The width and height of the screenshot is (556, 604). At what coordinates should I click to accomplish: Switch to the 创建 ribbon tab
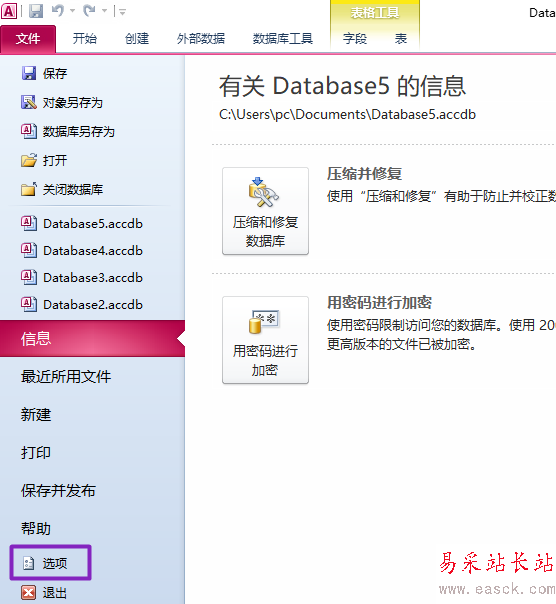[137, 39]
